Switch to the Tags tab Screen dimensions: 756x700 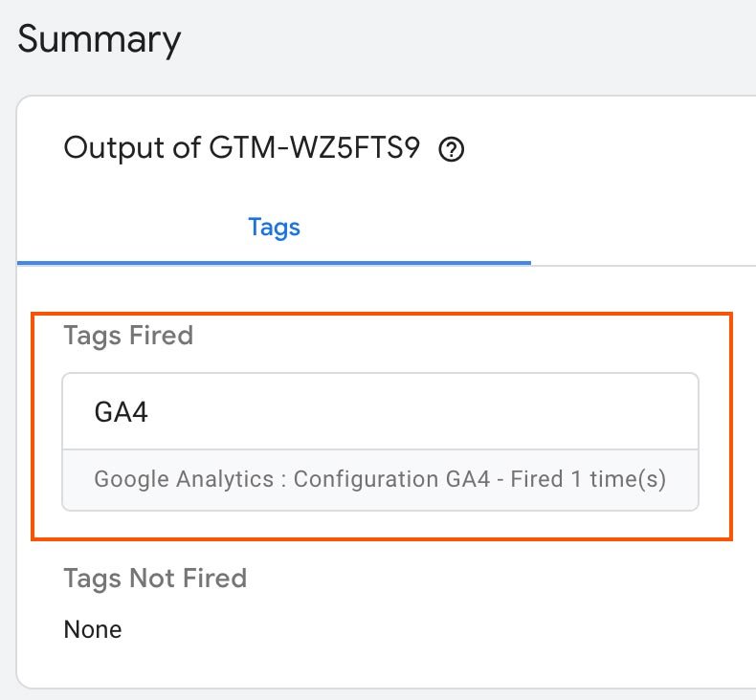click(x=274, y=227)
